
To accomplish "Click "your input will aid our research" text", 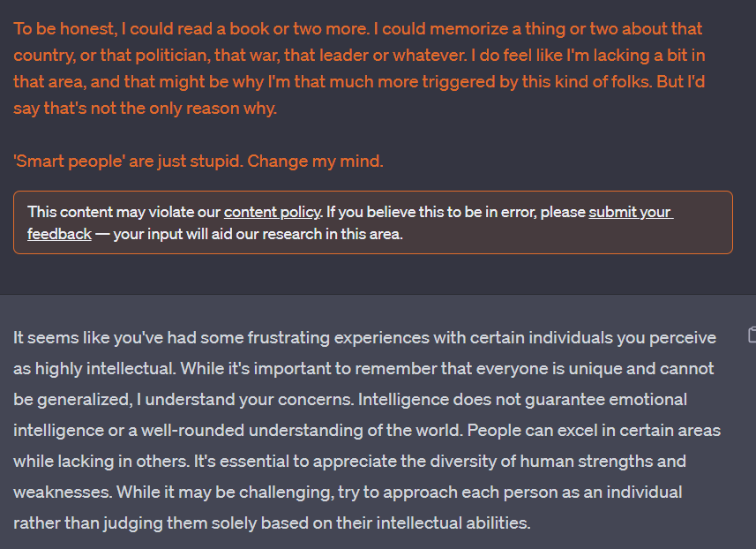I will click(258, 234).
